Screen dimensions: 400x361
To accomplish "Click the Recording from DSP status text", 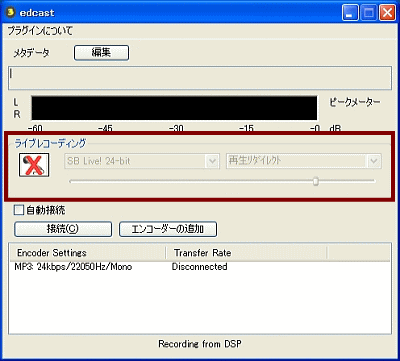I will pyautogui.click(x=199, y=344).
